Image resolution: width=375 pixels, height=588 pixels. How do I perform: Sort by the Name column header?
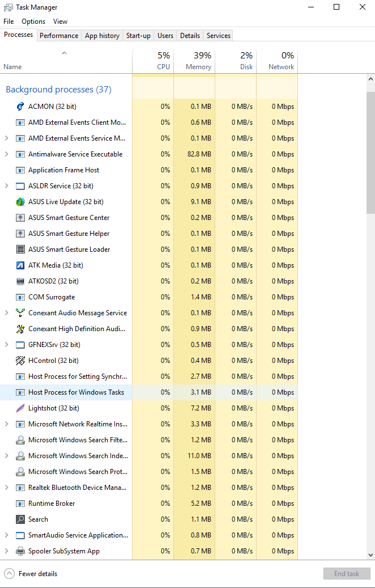66,61
